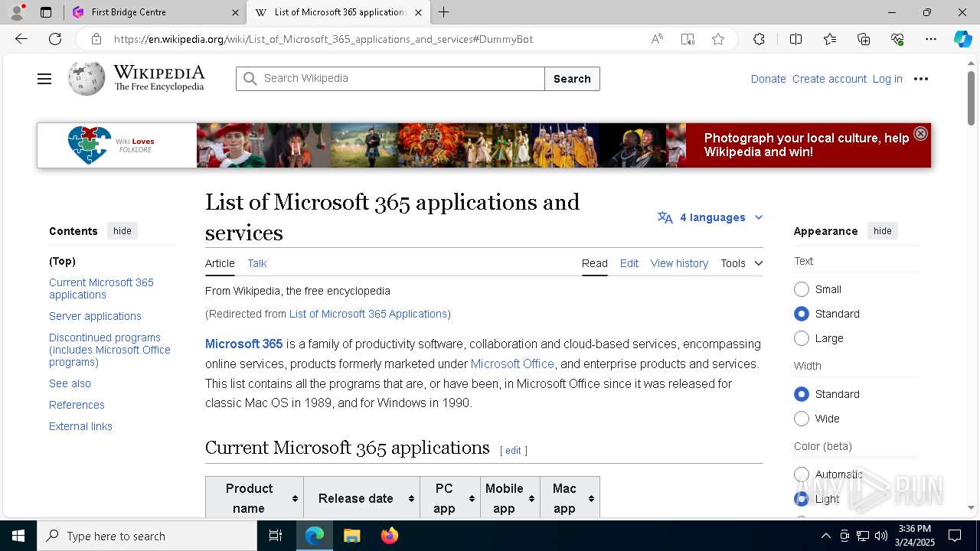View site information lock icon

[96, 39]
